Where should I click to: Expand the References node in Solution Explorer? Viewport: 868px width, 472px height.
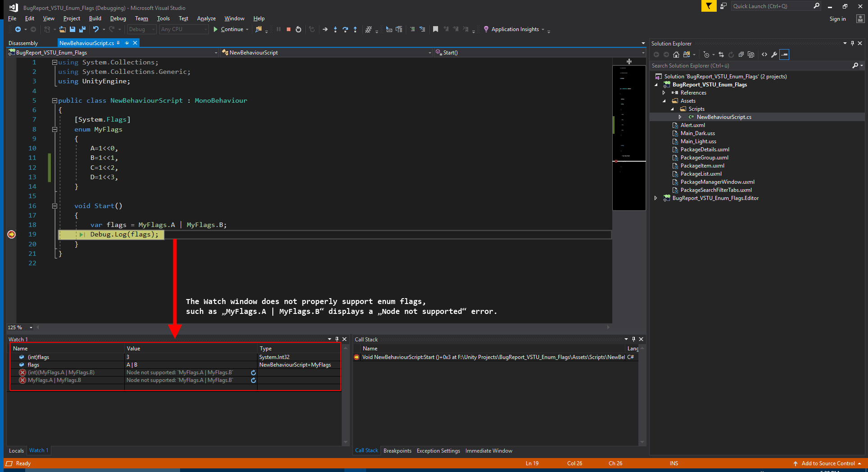click(664, 92)
